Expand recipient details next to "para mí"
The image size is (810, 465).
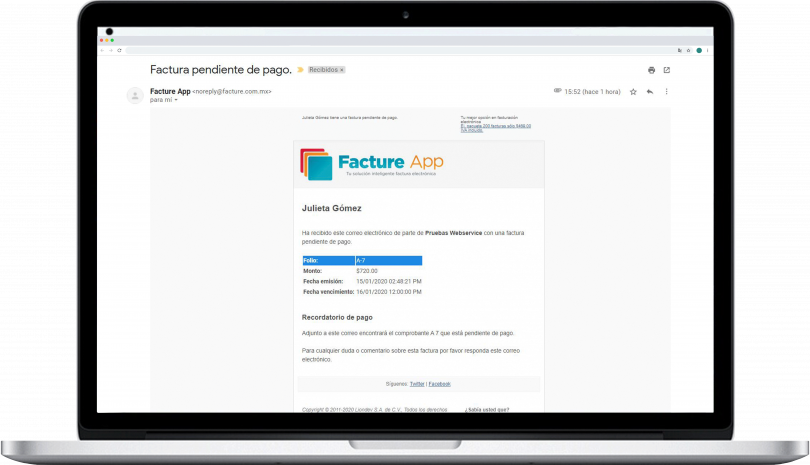(x=176, y=100)
